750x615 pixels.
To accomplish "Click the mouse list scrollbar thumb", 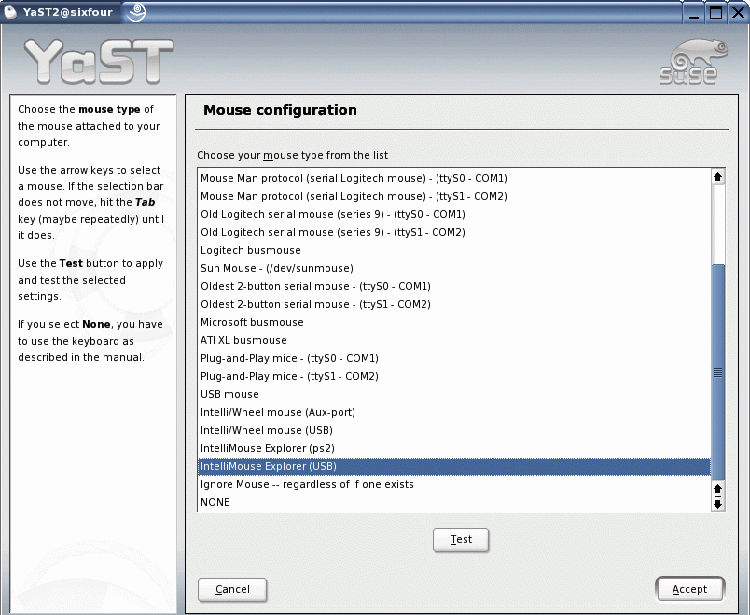I will point(717,372).
